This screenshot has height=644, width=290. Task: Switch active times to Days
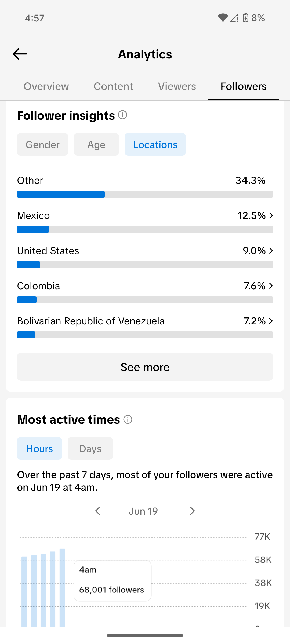(x=90, y=448)
